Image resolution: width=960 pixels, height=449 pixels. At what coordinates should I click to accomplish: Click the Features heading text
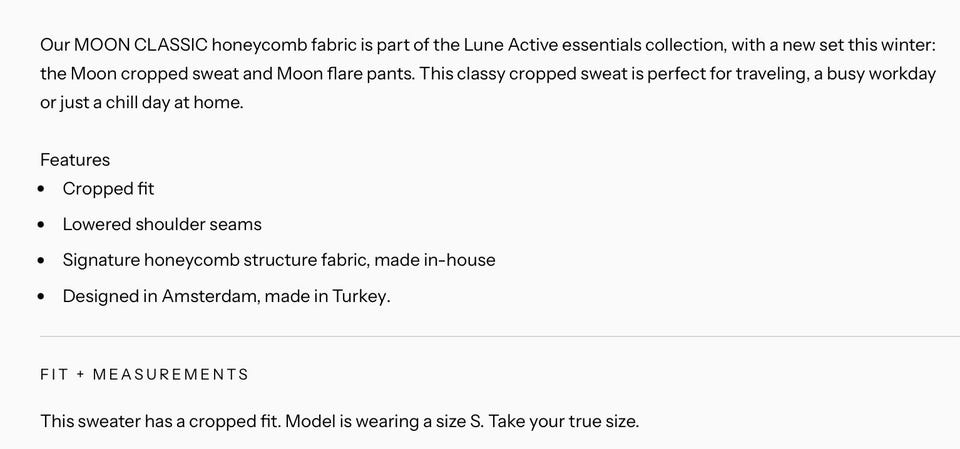[x=75, y=160]
